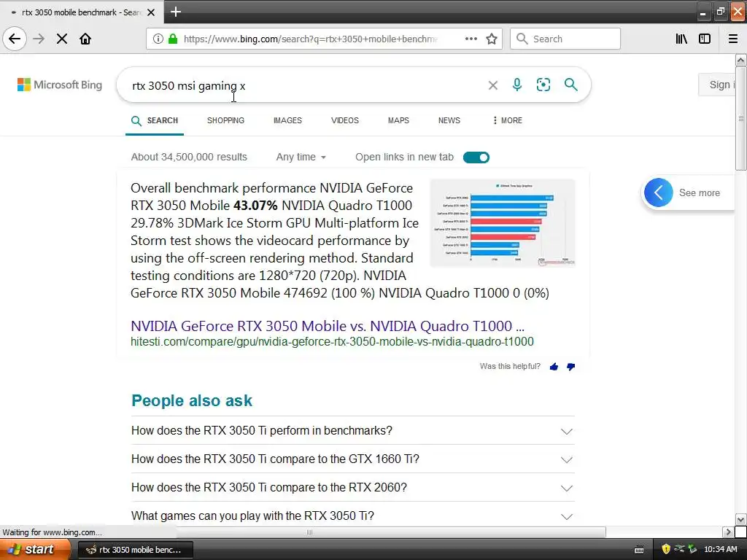Click the forward navigation arrow
The height and width of the screenshot is (560, 747).
click(x=39, y=39)
